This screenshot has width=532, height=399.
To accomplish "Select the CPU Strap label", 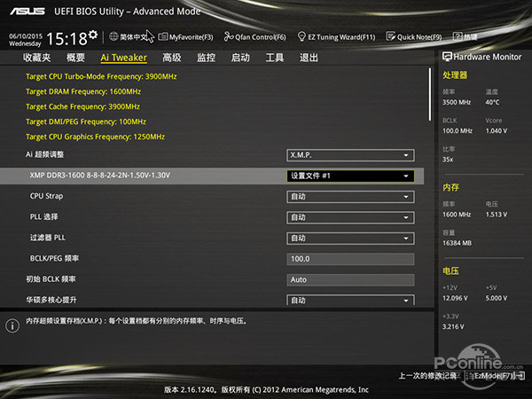I will 46,196.
